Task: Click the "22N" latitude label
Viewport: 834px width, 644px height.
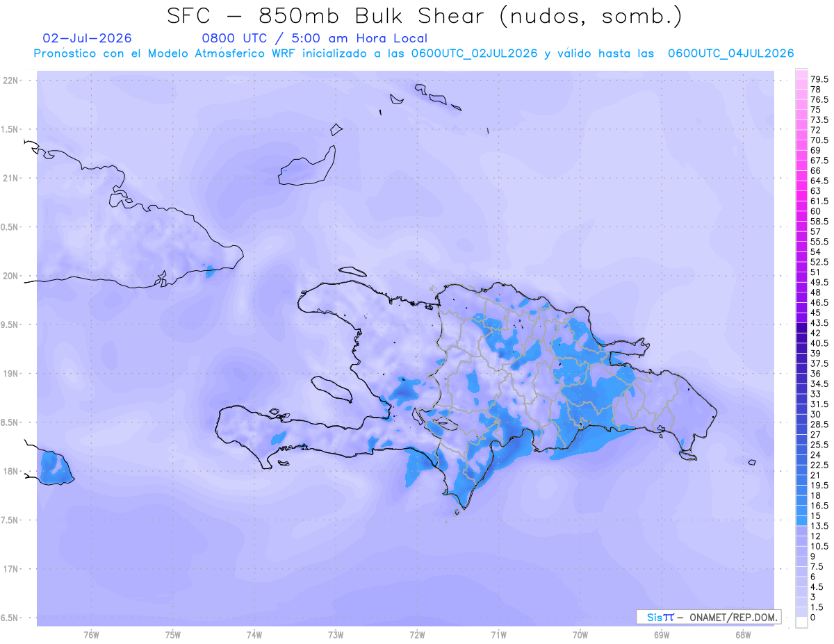Action: [x=10, y=81]
